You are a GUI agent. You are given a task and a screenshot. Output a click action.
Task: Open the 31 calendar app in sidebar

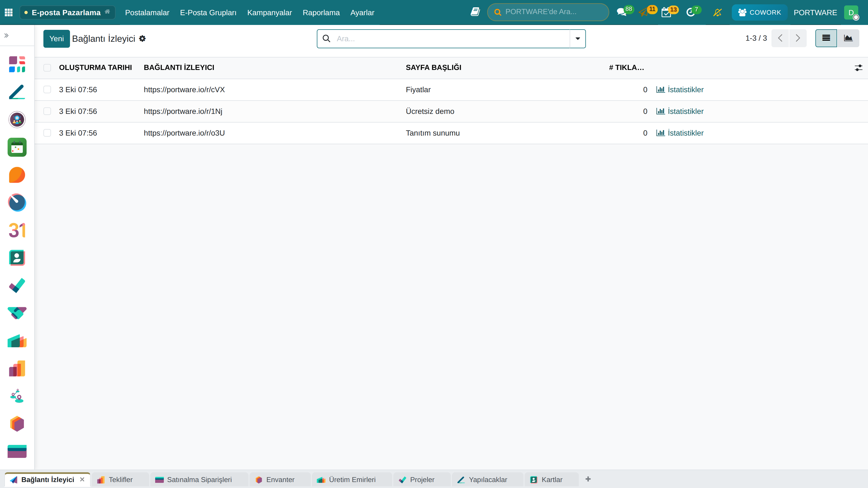tap(17, 230)
